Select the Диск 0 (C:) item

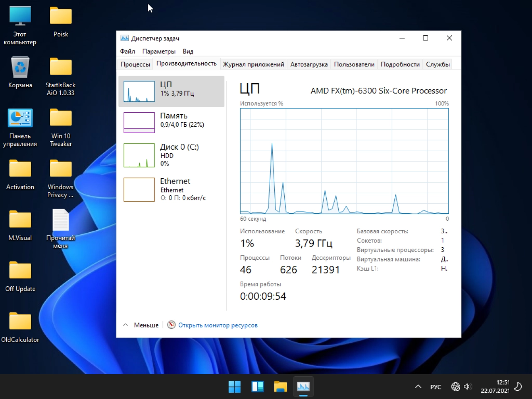click(x=172, y=155)
